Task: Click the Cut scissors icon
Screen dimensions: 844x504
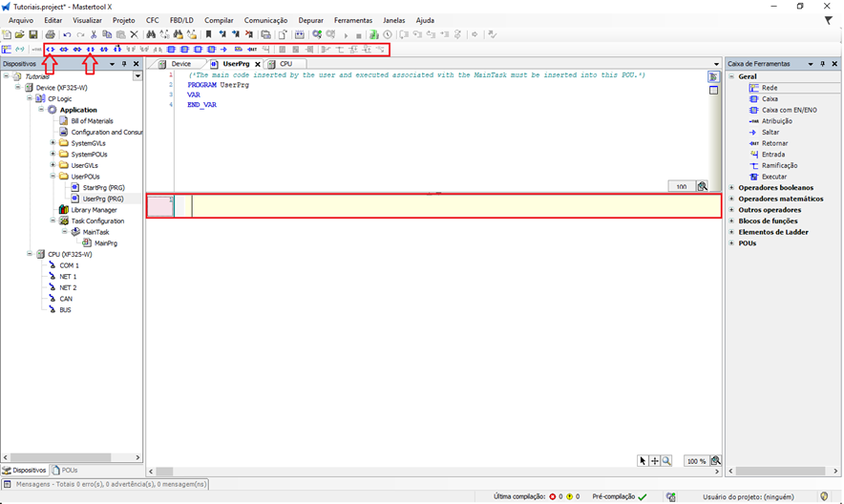Action: 94,34
